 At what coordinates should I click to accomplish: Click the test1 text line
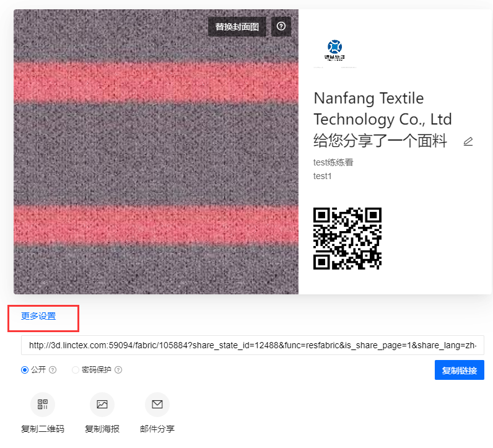click(x=323, y=176)
